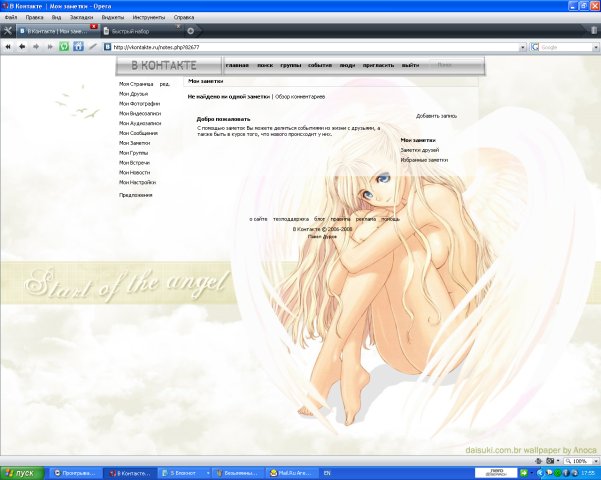601x480 pixels.
Task: Open the Справка menu
Action: point(184,17)
